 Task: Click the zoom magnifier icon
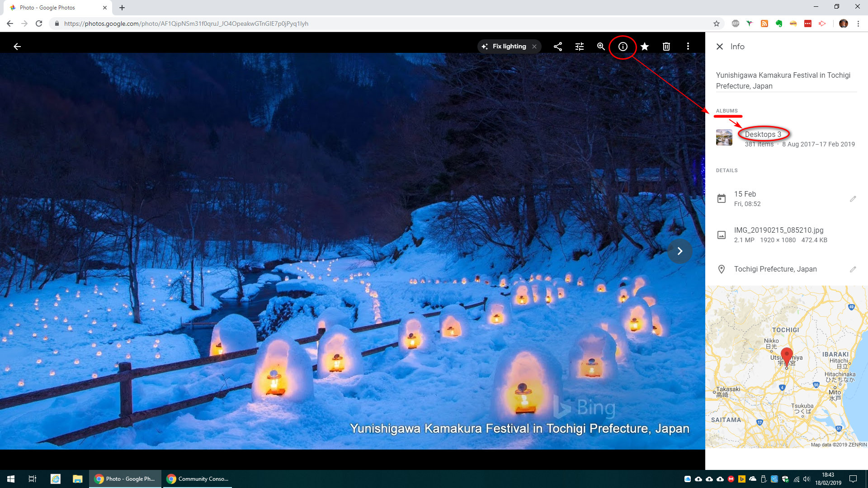(601, 47)
